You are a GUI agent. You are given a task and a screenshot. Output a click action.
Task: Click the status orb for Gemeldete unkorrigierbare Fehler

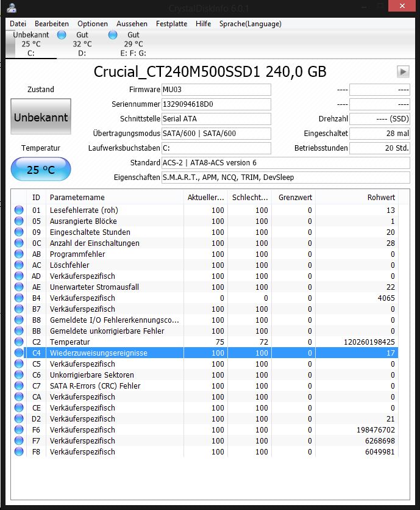19,331
